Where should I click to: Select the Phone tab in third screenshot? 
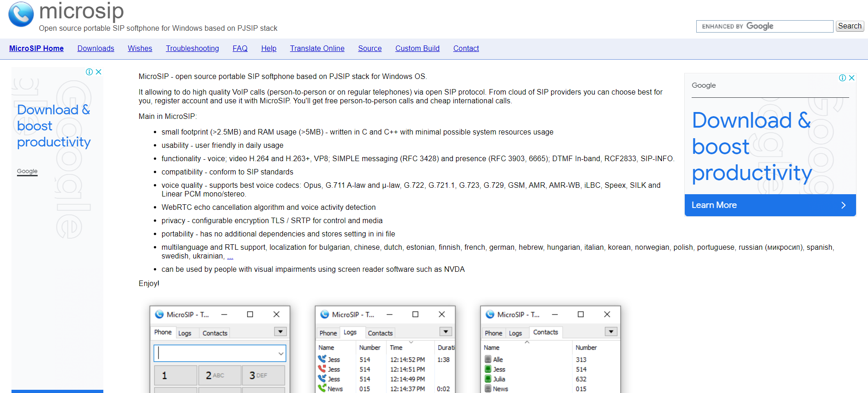coord(494,333)
